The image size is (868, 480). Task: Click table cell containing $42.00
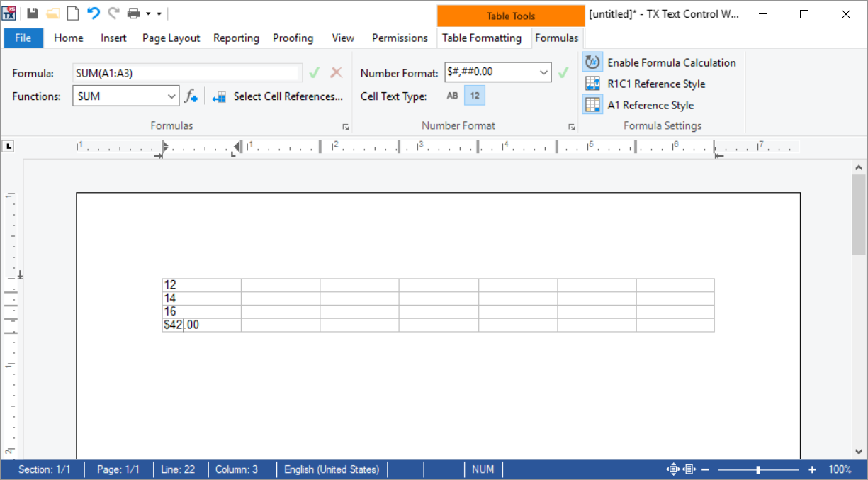[x=202, y=325]
